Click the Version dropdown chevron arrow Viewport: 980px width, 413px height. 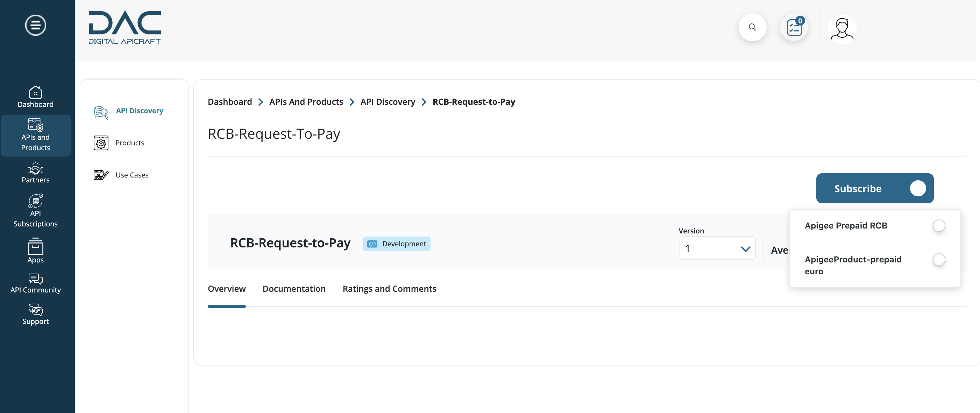pyautogui.click(x=745, y=249)
